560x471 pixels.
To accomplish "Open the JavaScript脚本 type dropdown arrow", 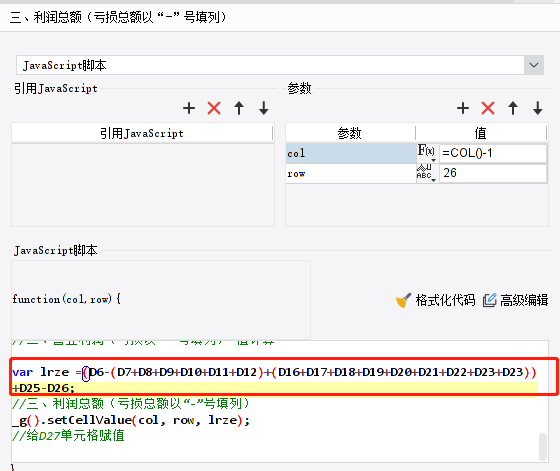I will point(534,65).
